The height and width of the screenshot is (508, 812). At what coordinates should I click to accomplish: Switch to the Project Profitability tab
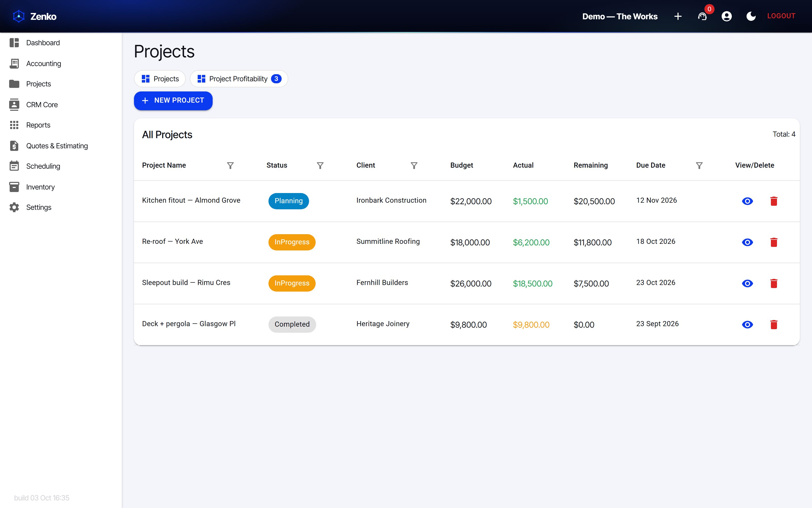pyautogui.click(x=239, y=79)
